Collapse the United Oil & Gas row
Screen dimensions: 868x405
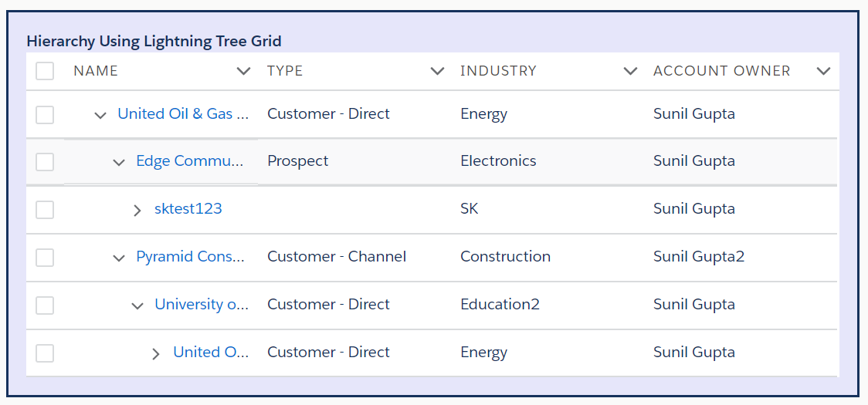100,115
